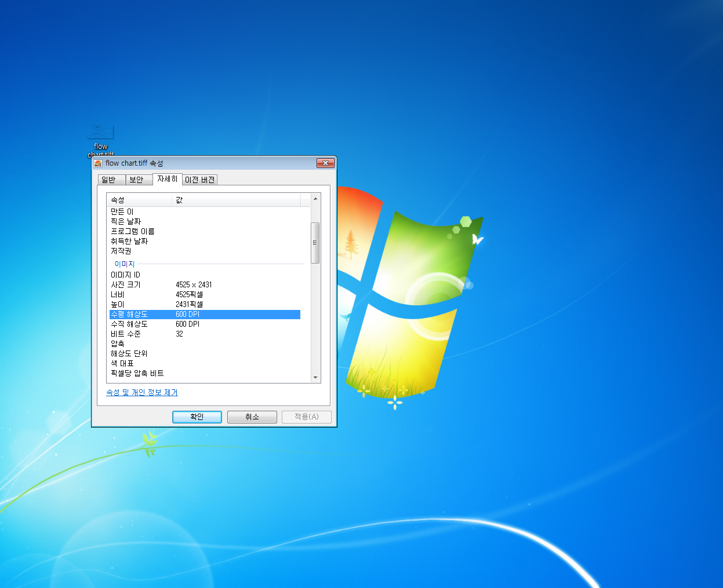The image size is (723, 588).
Task: Switch to the 보안 tab
Action: coord(138,180)
